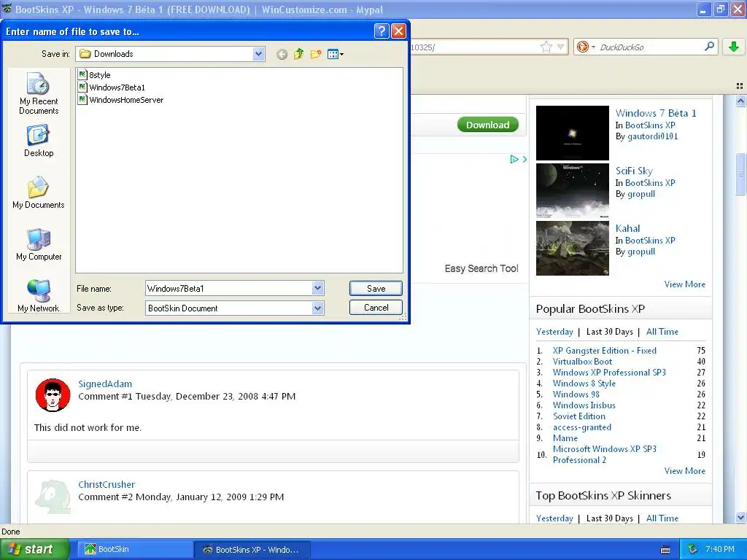The image size is (747, 560).
Task: Open author gautordi0101's profile link
Action: click(x=652, y=136)
